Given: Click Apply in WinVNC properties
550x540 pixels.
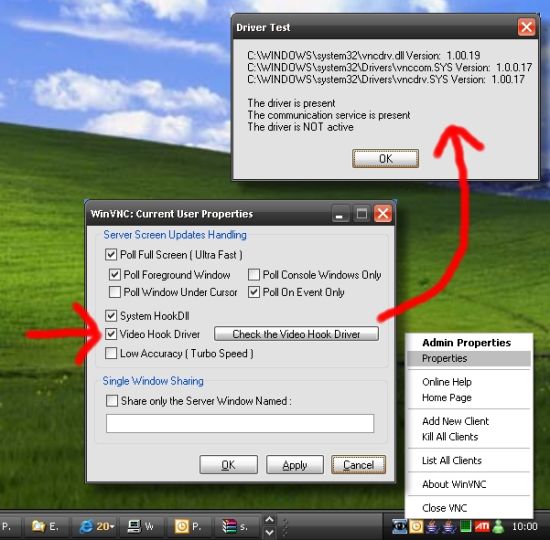Looking at the screenshot, I should [x=295, y=465].
